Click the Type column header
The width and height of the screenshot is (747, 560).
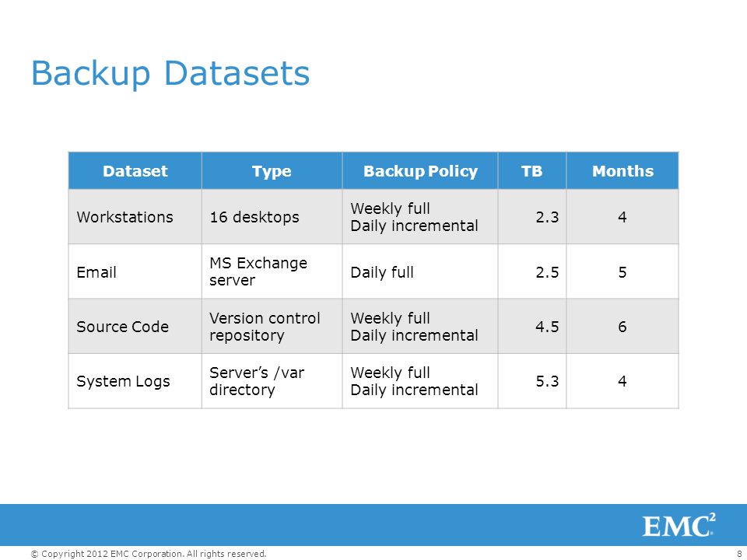click(x=272, y=171)
